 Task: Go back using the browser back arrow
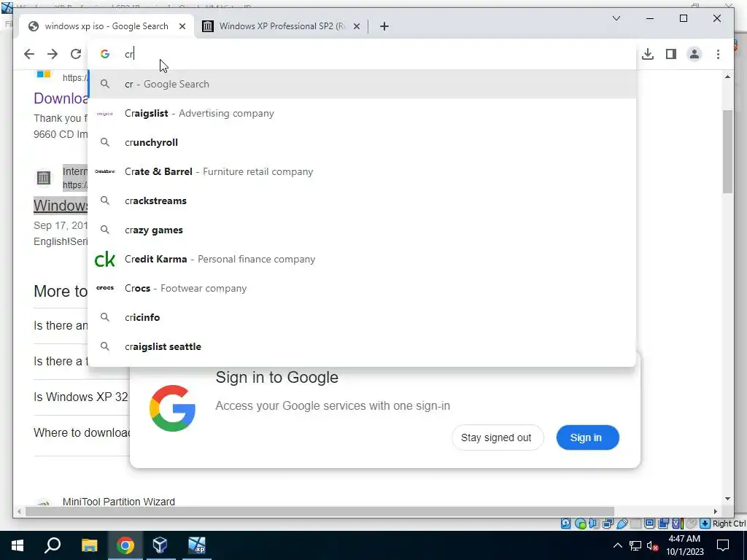click(29, 54)
